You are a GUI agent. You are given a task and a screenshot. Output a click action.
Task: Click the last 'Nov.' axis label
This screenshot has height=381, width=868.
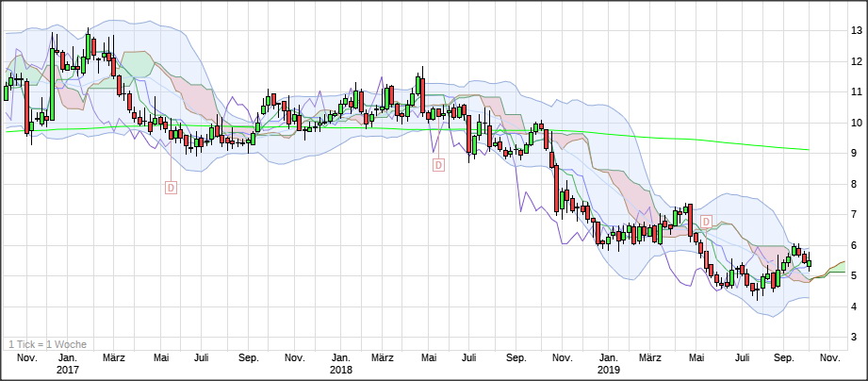pos(829,357)
